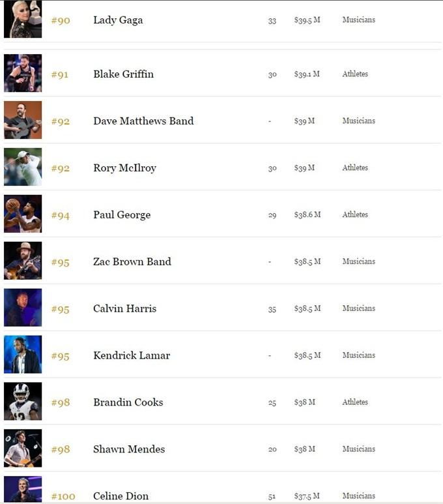Open Musicians category in Calvin Harris row
The image size is (443, 504).
pyautogui.click(x=358, y=308)
